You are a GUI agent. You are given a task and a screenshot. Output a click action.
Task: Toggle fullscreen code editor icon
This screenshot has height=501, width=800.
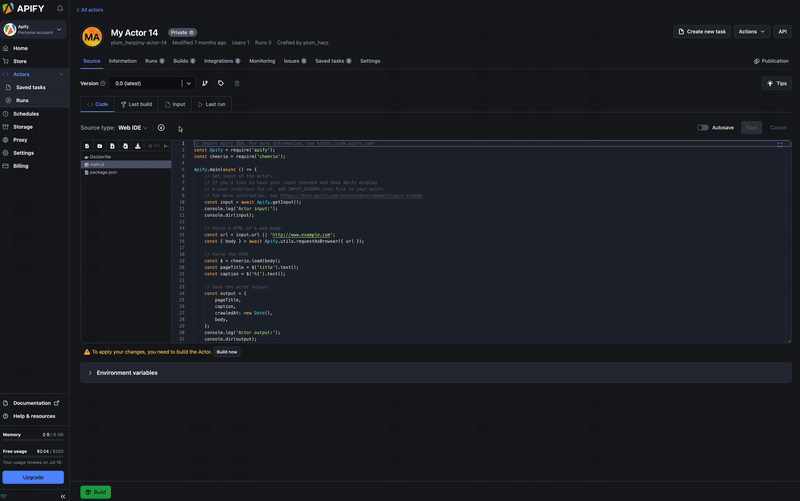coord(780,145)
